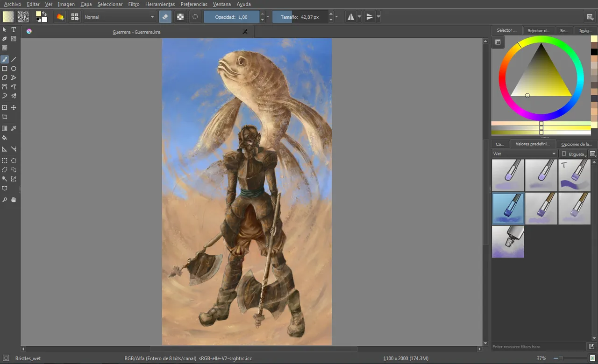Select the Bezier Curve tool
The width and height of the screenshot is (598, 364).
coord(5,87)
